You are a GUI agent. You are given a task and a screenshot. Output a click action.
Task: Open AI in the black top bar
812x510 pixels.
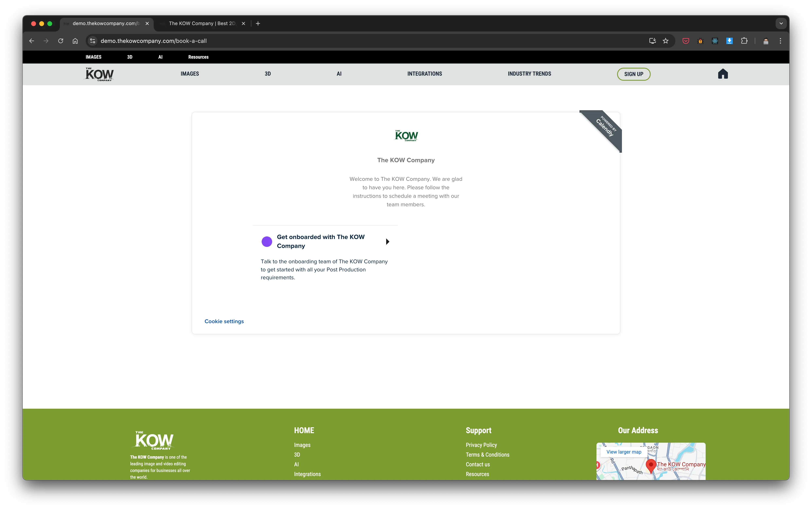point(161,57)
